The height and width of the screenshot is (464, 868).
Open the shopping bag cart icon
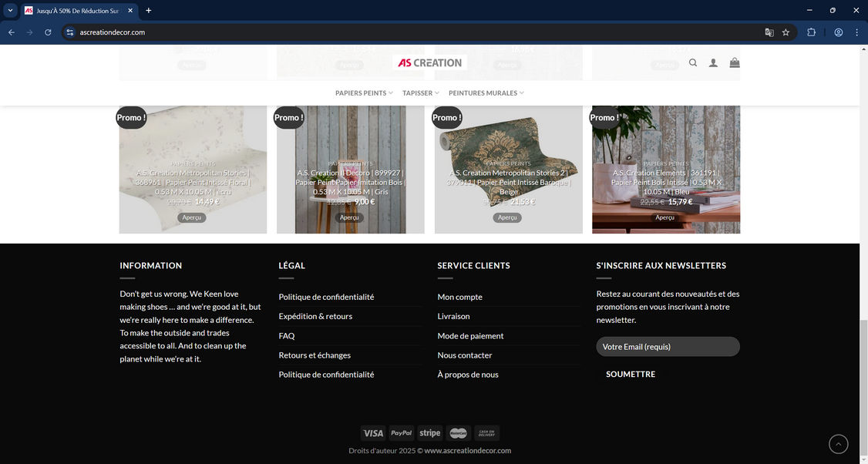click(x=735, y=62)
